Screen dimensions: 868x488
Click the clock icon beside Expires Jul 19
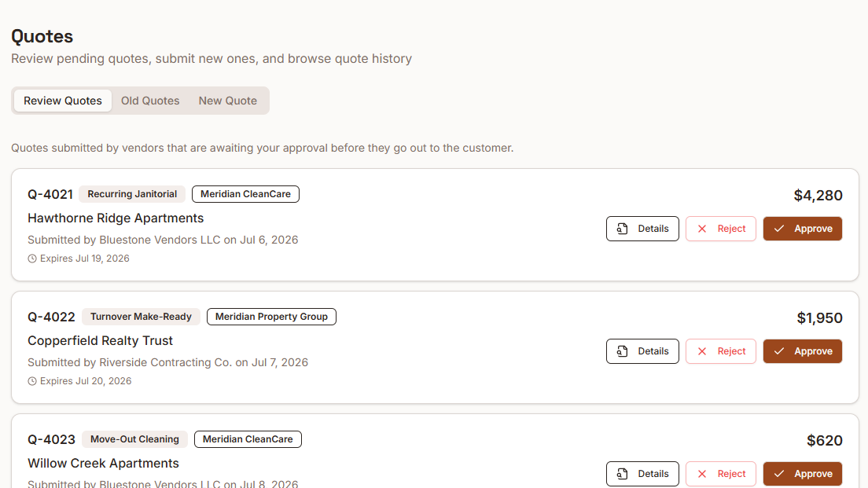click(32, 259)
